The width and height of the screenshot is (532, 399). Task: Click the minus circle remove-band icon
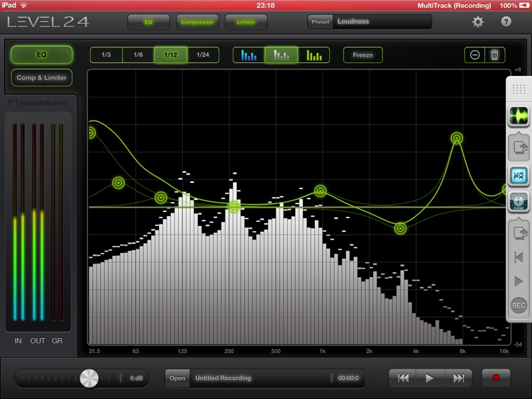pos(475,55)
